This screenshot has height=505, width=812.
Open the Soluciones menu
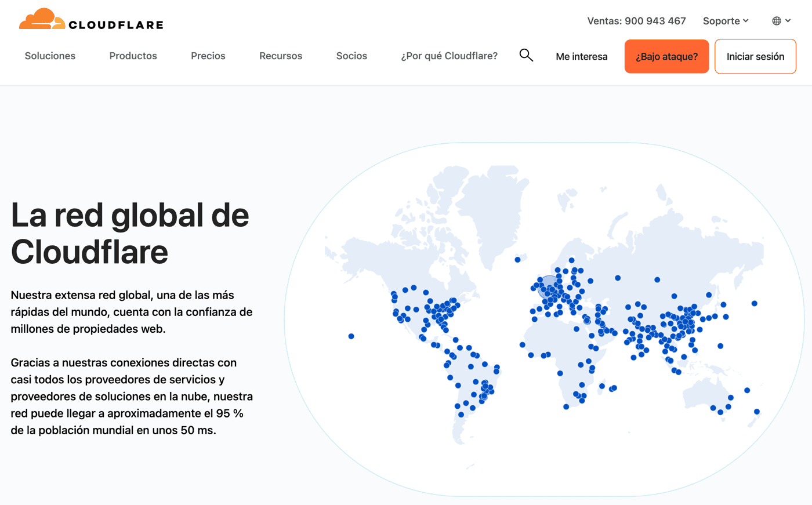tap(50, 56)
